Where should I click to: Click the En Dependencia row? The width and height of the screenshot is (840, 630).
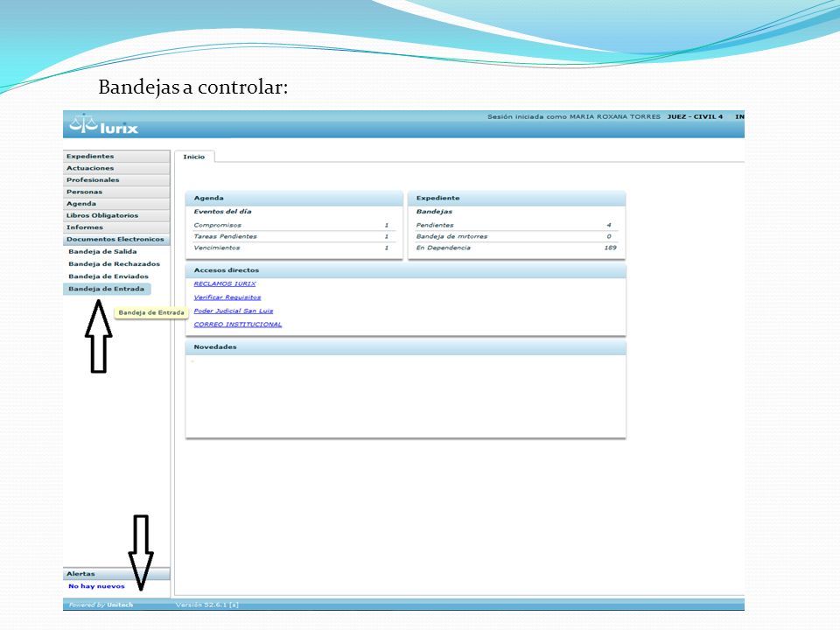tap(516, 248)
